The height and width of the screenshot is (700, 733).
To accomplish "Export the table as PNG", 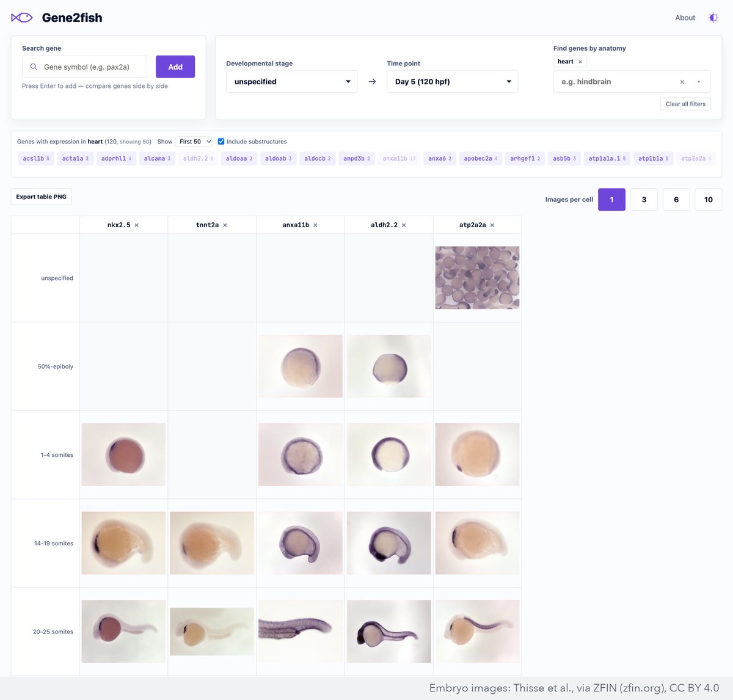I will coord(42,197).
